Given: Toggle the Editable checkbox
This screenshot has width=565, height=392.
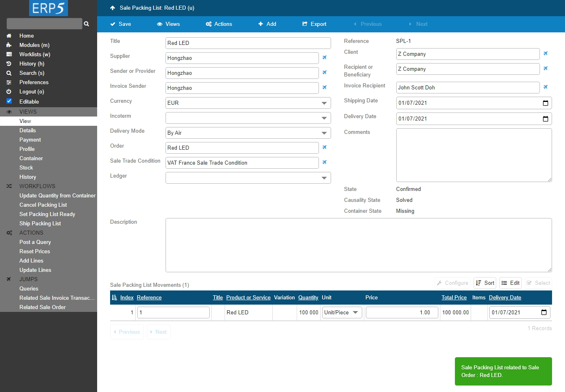Looking at the screenshot, I should point(9,101).
